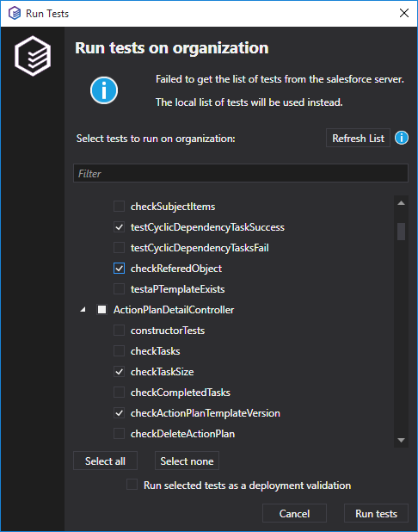
Task: Select the checkDeleteActionPlan test item
Action: 182,434
